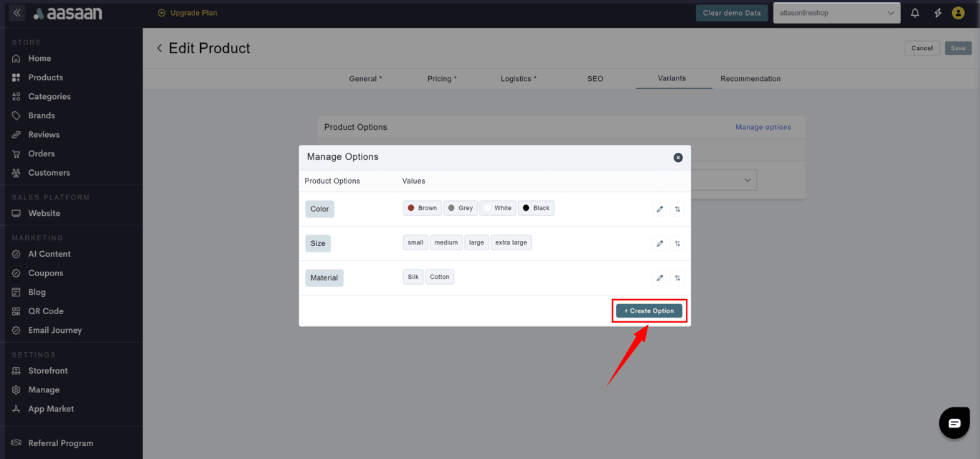Click the Manage options link
Image resolution: width=980 pixels, height=459 pixels.
click(763, 127)
